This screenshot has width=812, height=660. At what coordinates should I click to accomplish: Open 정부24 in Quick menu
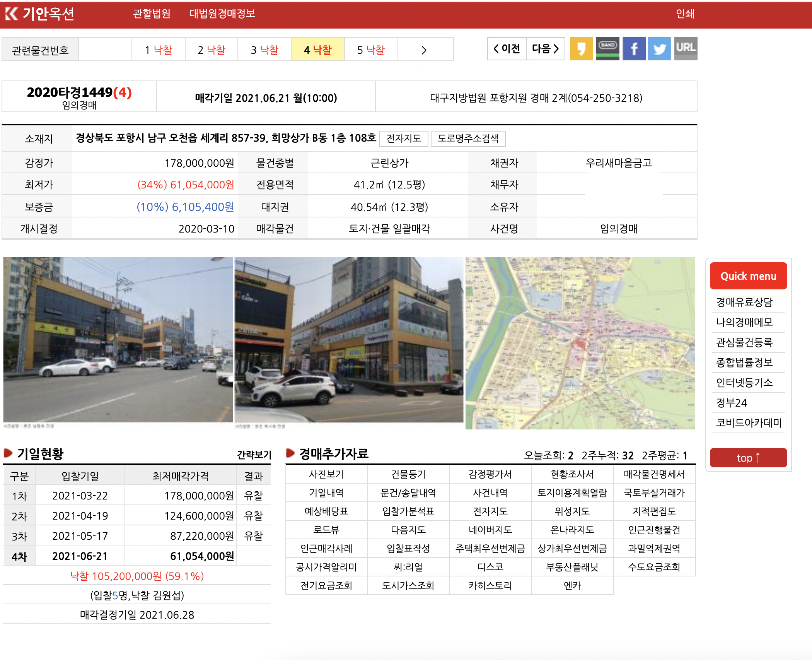pos(732,403)
